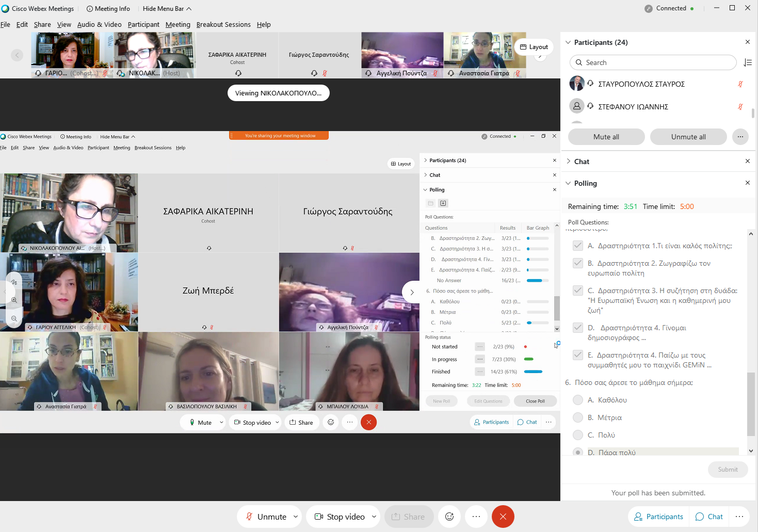Collapse the Participants panel section
The height and width of the screenshot is (532, 758).
[569, 42]
